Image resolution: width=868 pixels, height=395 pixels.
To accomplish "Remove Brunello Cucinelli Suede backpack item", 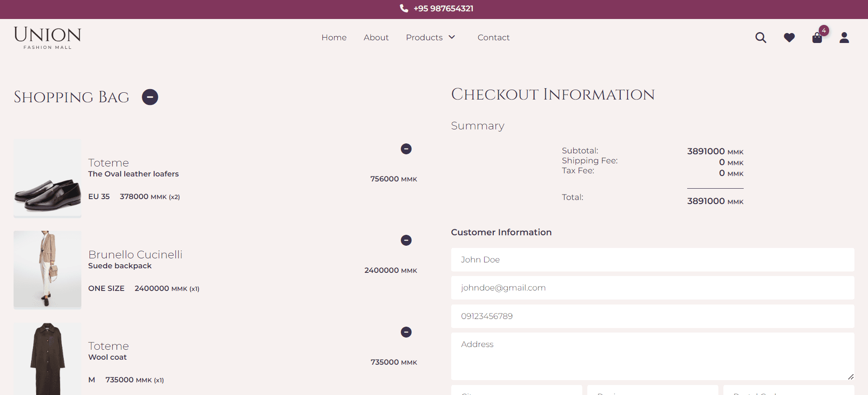I will coord(406,240).
